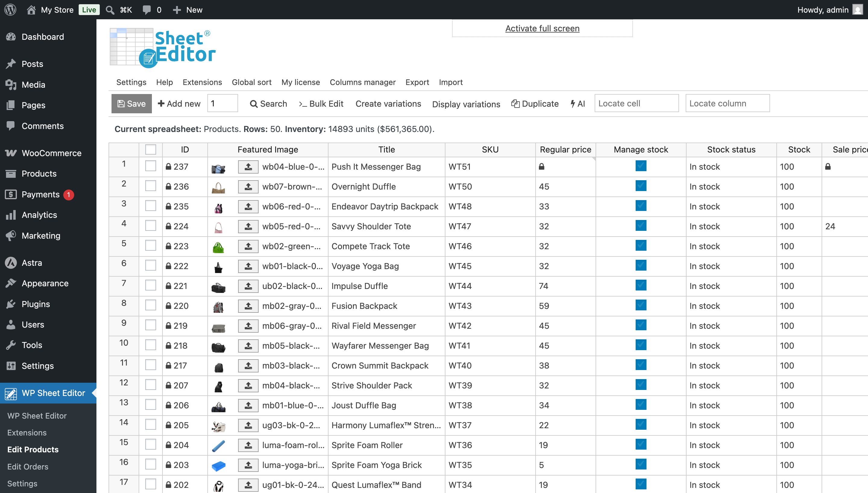Toggle Manage stock for Sprite Foam Yoga Brick
Viewport: 868px width, 493px height.
641,464
